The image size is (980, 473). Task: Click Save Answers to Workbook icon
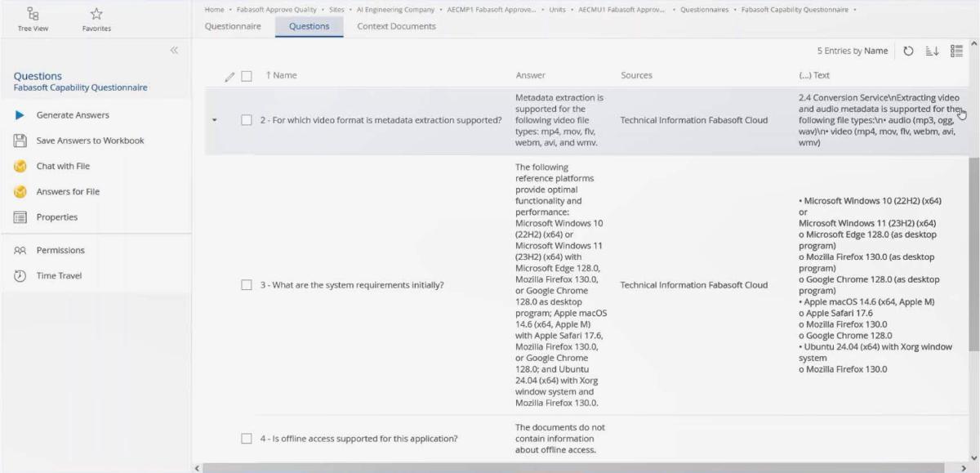20,141
